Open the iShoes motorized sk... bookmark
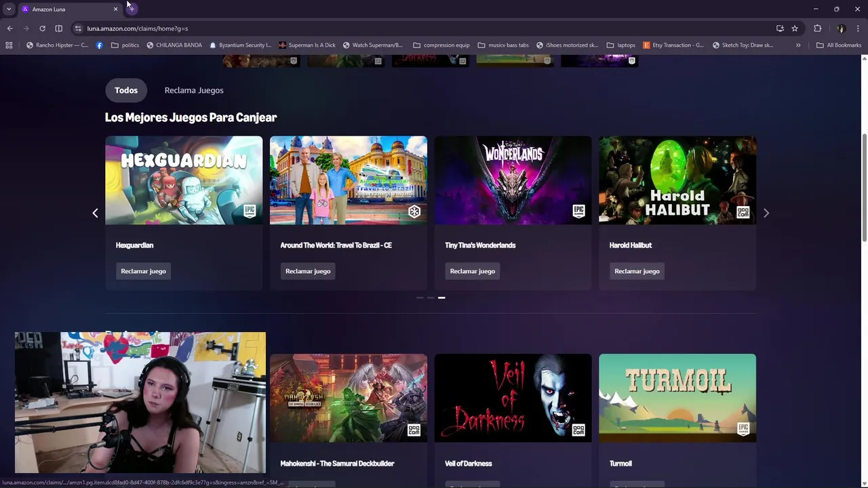The image size is (868, 488). tap(567, 45)
